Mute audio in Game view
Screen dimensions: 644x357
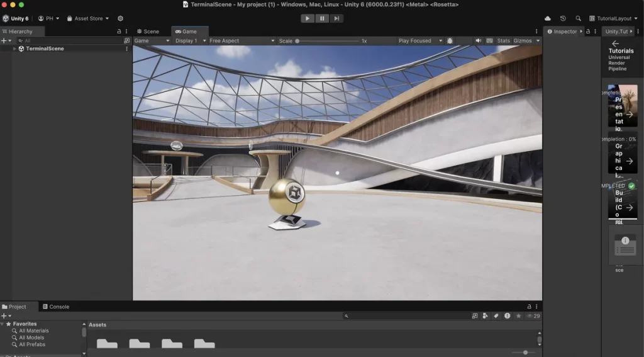(x=479, y=41)
